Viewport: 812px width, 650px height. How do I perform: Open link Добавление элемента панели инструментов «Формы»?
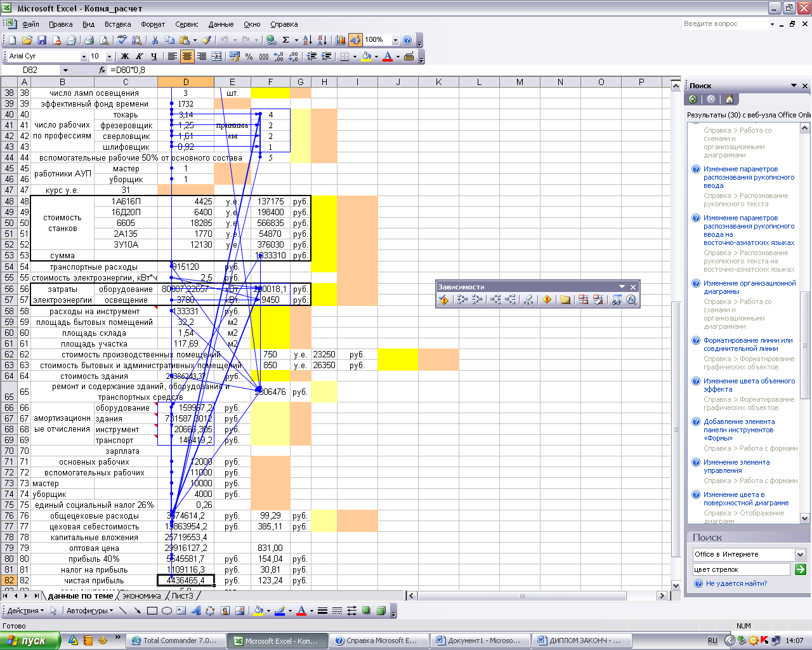(739, 430)
